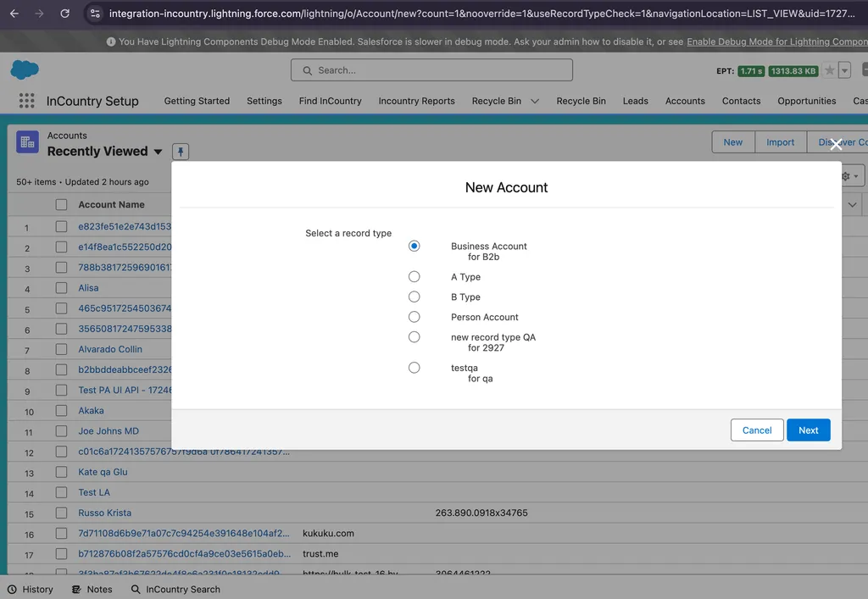Expand the Recently Viewed list dropdown
Screen dimensions: 868x599
(x=158, y=150)
